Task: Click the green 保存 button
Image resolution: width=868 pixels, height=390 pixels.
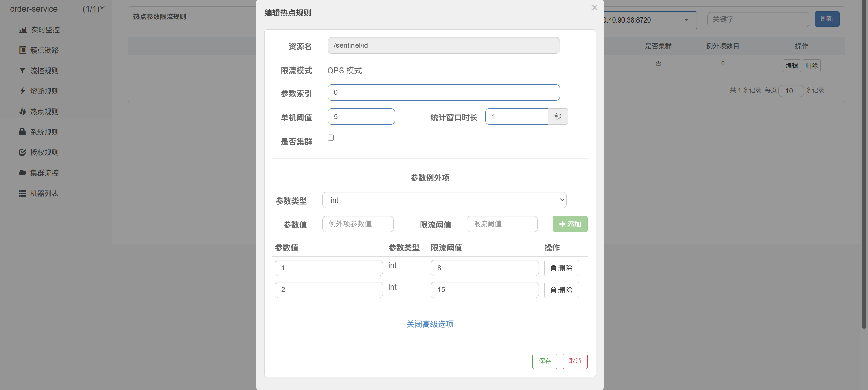Action: point(545,361)
